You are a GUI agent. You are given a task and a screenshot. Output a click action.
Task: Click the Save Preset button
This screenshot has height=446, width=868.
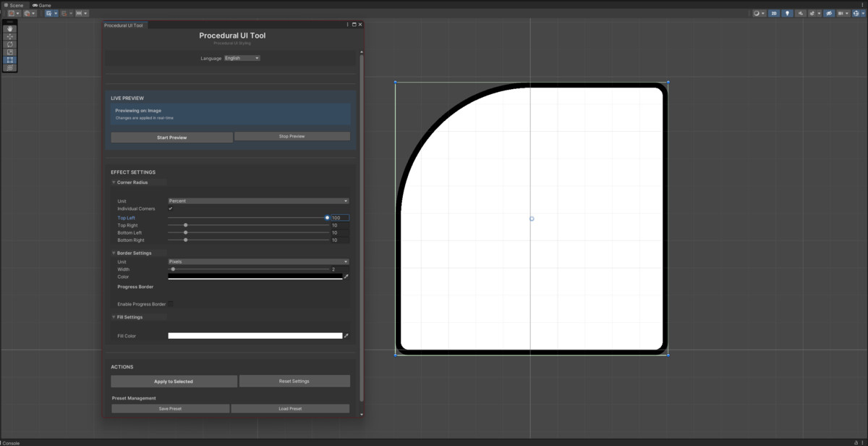coord(169,408)
